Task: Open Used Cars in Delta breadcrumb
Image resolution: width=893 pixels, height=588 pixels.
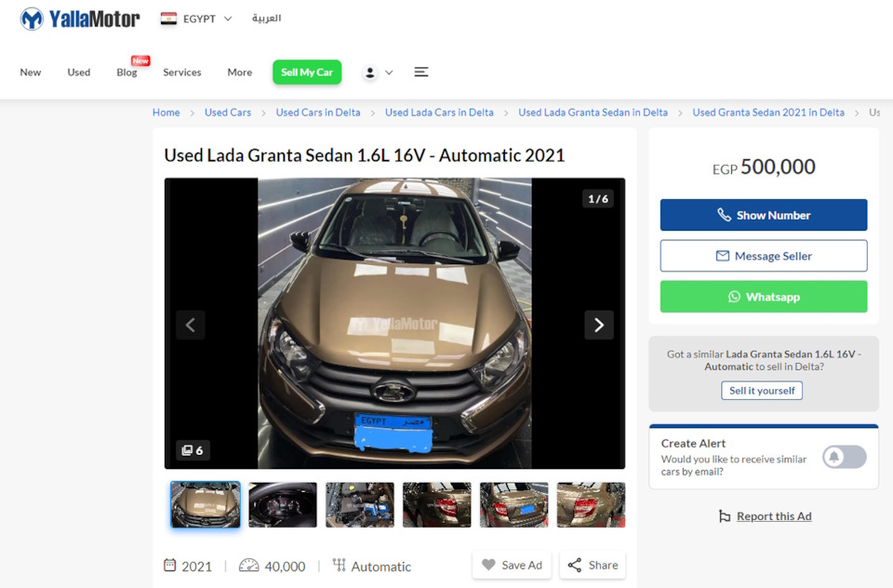Action: (318, 113)
